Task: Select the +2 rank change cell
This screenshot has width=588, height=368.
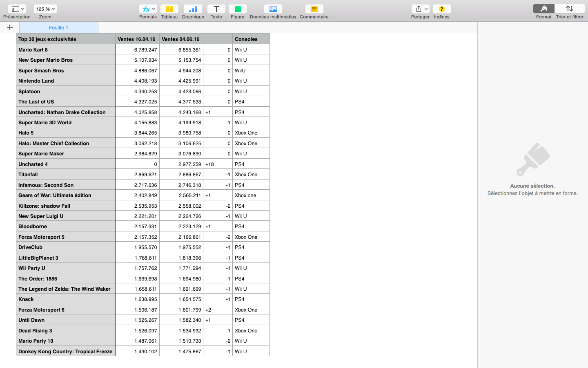Action: pyautogui.click(x=218, y=310)
